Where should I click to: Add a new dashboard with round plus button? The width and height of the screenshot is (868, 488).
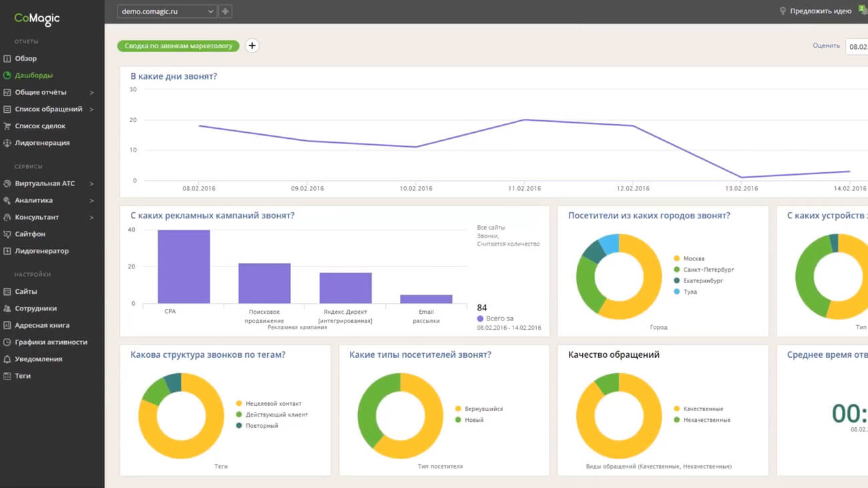[252, 46]
